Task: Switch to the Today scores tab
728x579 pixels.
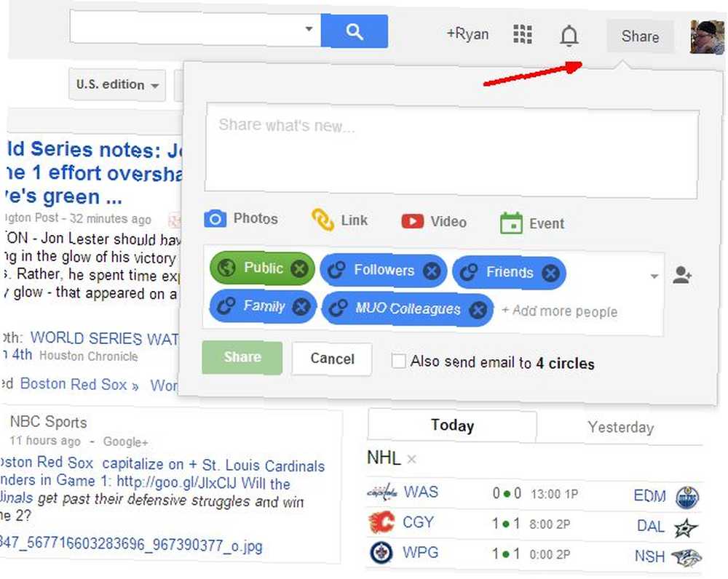Action: (x=452, y=426)
